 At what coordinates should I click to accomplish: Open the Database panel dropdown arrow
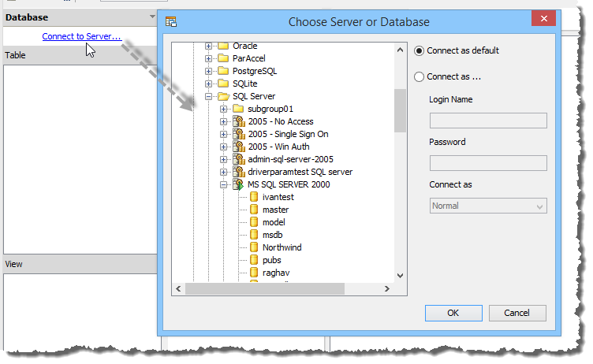pyautogui.click(x=152, y=17)
